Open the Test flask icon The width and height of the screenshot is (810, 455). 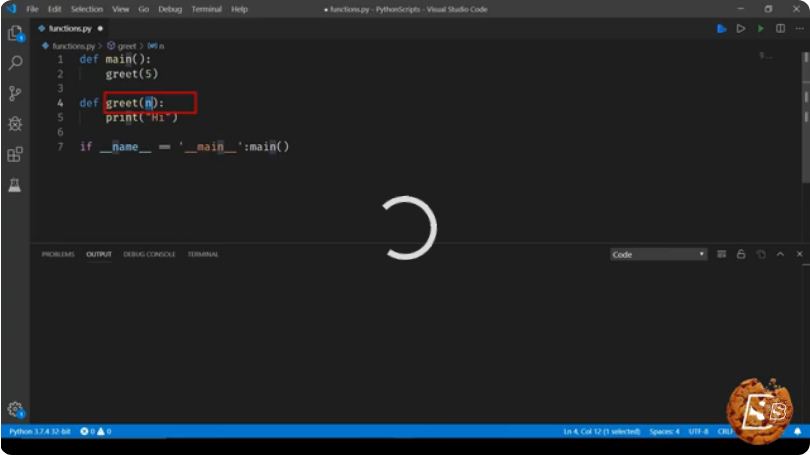[x=14, y=185]
